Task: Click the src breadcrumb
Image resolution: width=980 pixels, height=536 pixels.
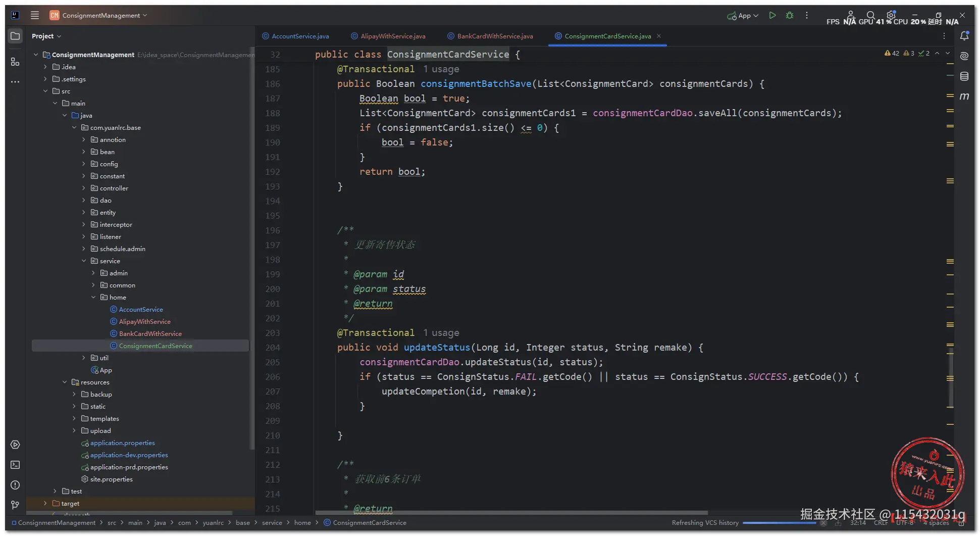Action: point(112,522)
